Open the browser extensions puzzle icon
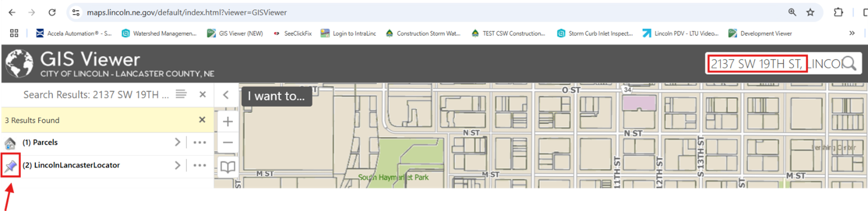This screenshot has height=211, width=868. coord(838,12)
